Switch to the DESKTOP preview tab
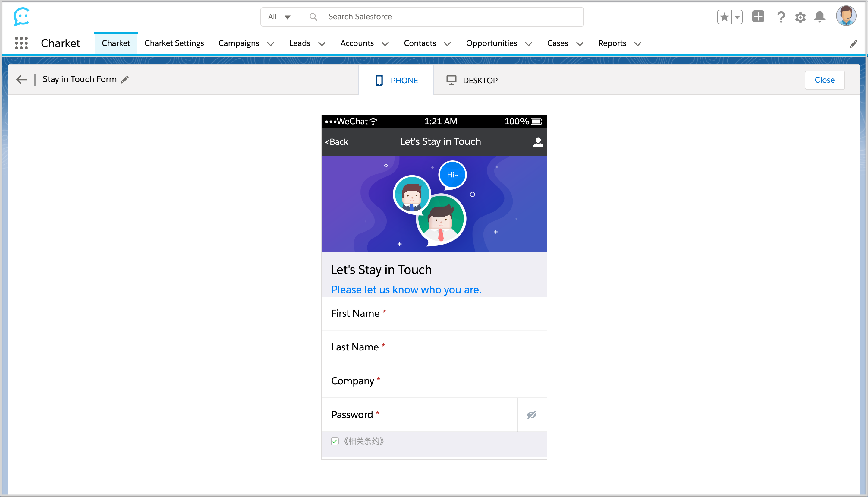The width and height of the screenshot is (868, 497). [472, 80]
